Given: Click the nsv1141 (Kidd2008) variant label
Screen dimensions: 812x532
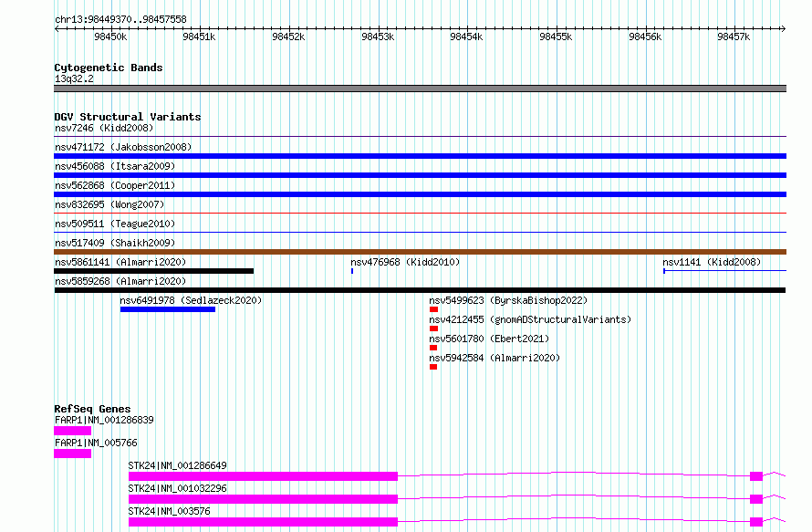Looking at the screenshot, I should [712, 262].
